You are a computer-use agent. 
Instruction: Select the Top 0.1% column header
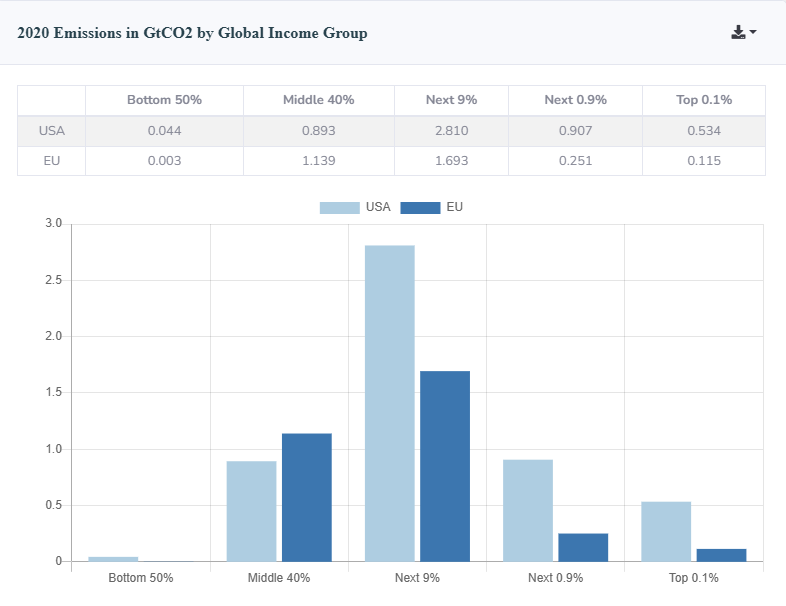click(x=704, y=100)
